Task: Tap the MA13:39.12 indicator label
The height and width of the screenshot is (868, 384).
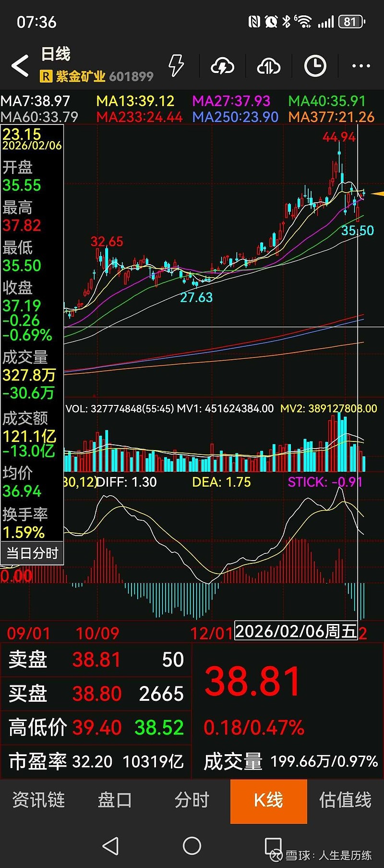Action: (x=135, y=101)
